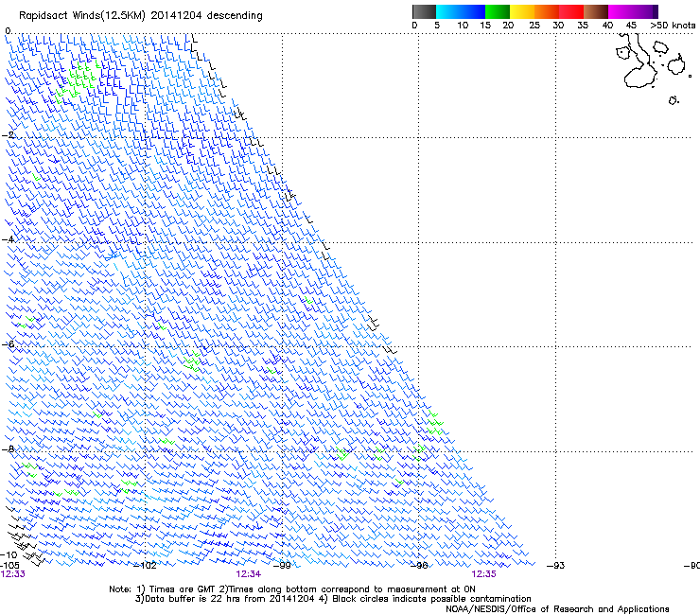The image size is (700, 615).
Task: Click the -4 latitude axis label
Action: tap(8, 239)
